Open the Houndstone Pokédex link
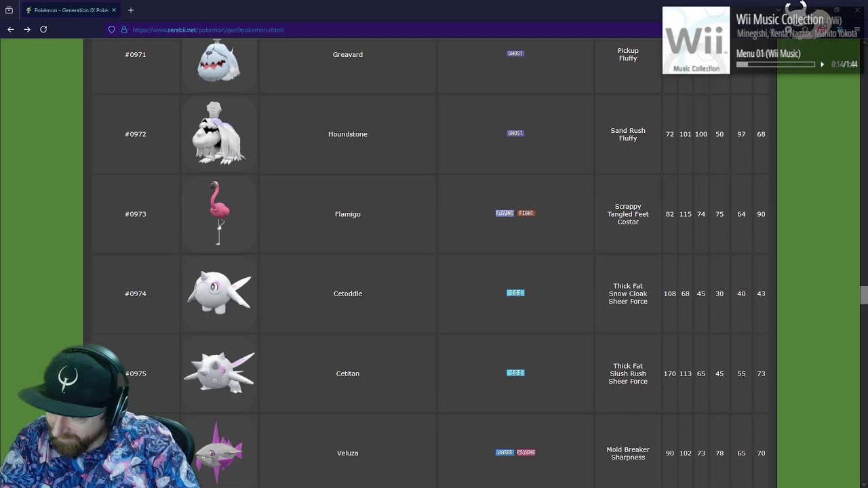Viewport: 868px width, 488px height. coord(348,134)
